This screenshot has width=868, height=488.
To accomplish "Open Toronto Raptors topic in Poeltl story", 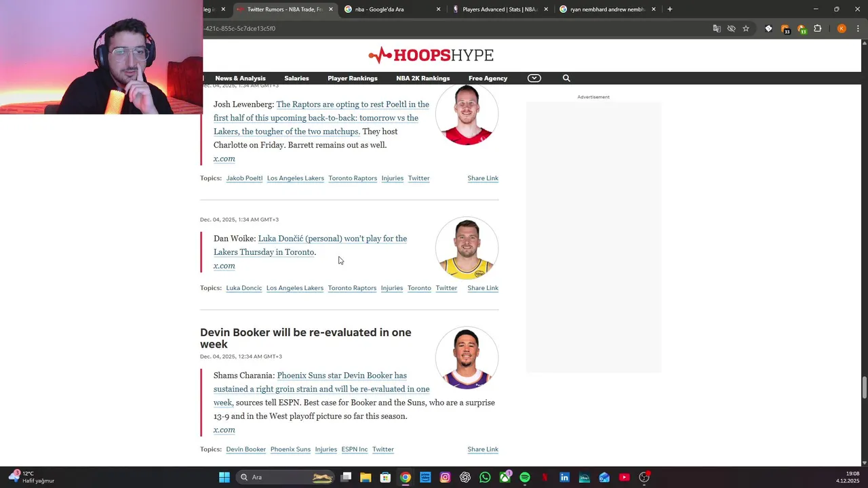I will tap(353, 178).
